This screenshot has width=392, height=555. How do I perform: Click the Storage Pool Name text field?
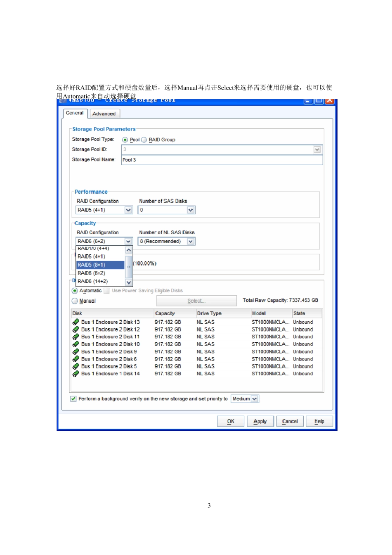pyautogui.click(x=222, y=160)
